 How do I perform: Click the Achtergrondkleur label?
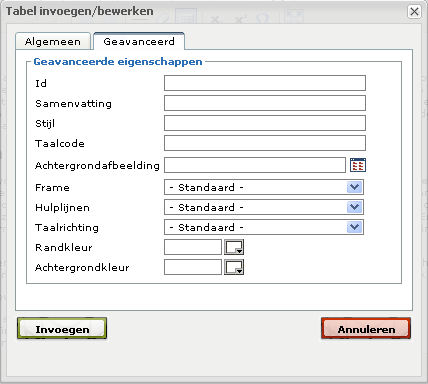click(x=82, y=268)
